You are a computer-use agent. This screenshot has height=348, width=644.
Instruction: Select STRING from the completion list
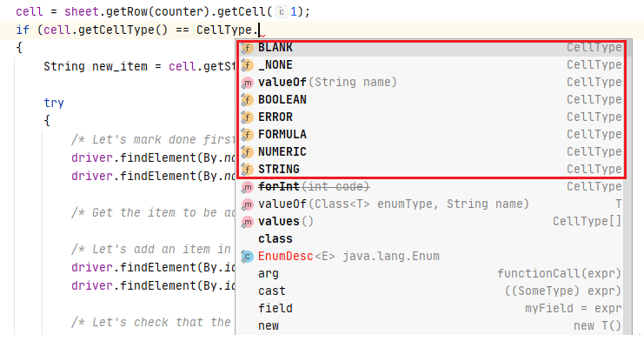pos(278,170)
